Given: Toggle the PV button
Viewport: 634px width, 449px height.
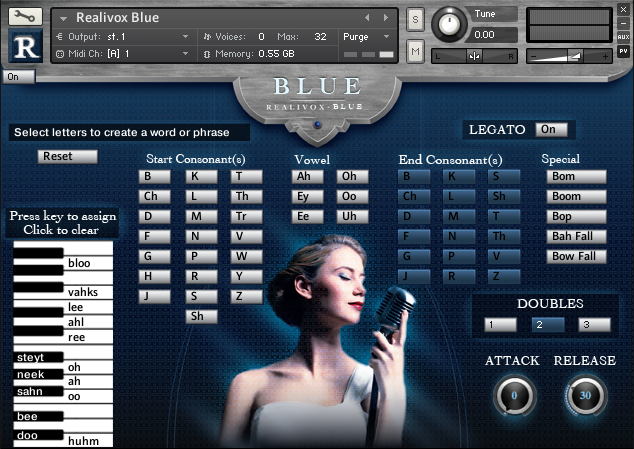Looking at the screenshot, I should (x=623, y=51).
